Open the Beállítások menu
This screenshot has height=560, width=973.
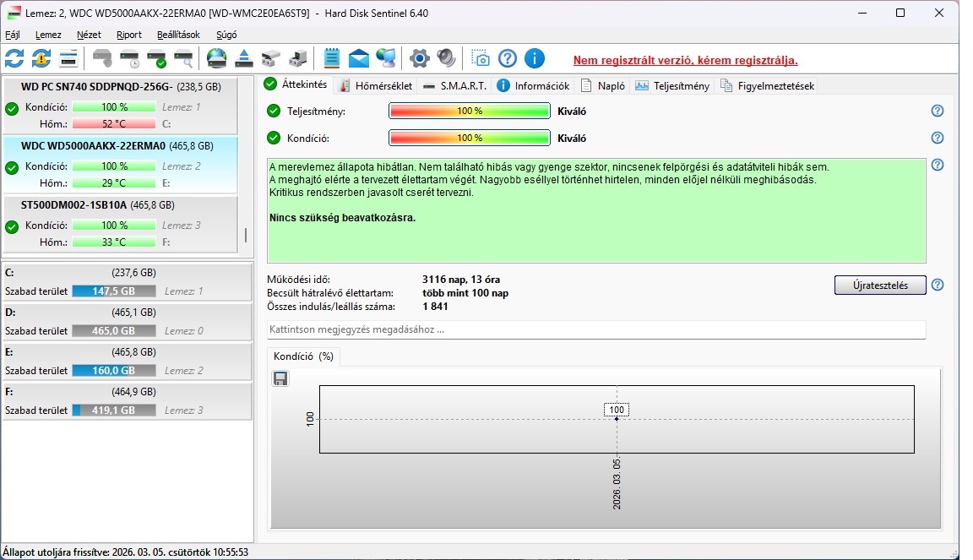(179, 35)
